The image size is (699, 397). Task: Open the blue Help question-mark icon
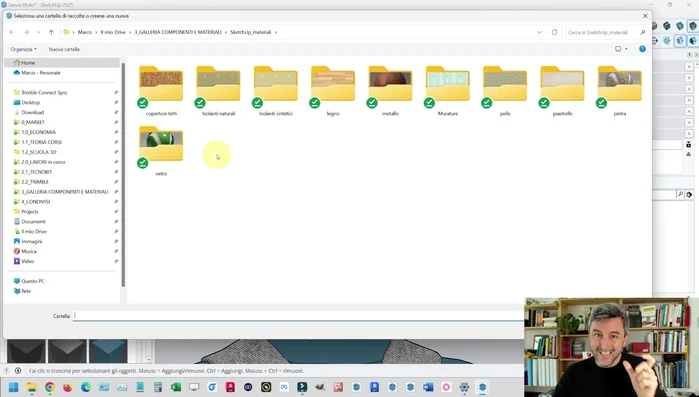tap(642, 49)
